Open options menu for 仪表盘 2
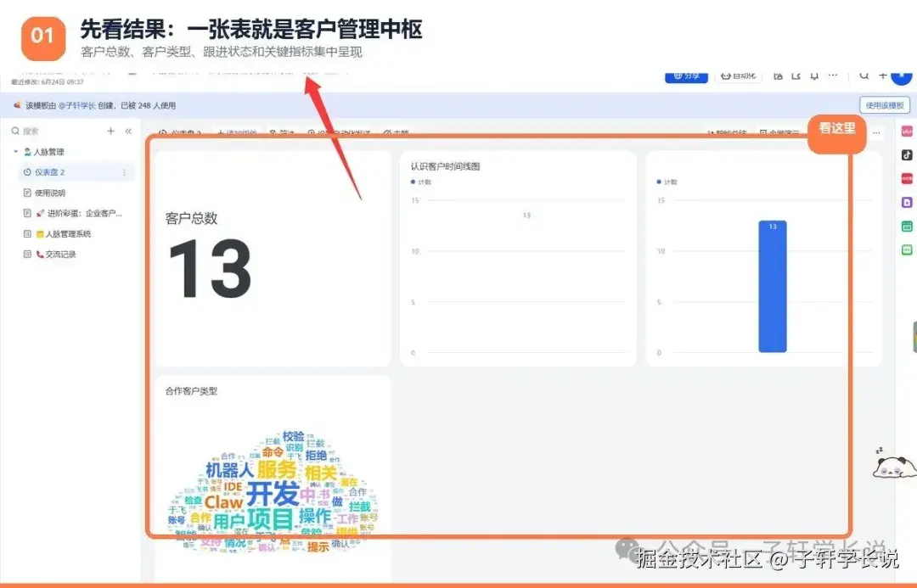The height and width of the screenshot is (588, 917). point(124,172)
